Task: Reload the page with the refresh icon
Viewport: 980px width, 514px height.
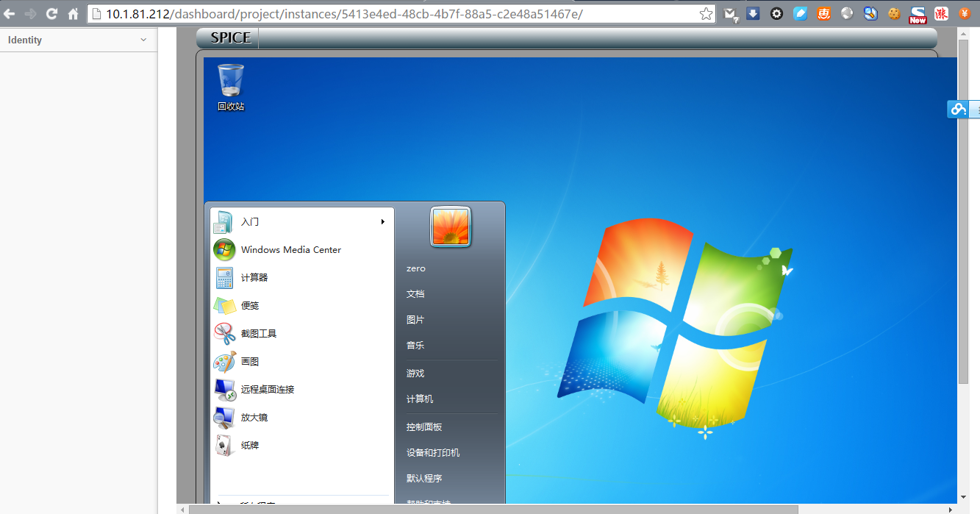Action: coord(51,14)
